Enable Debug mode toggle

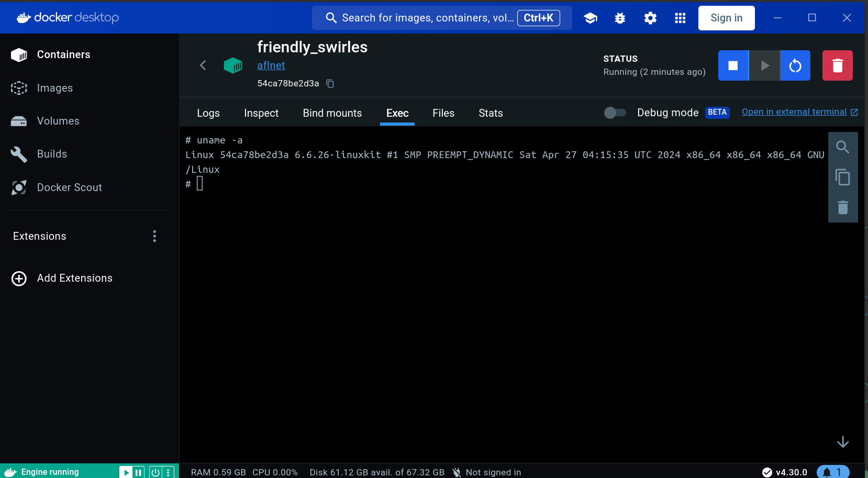[615, 113]
